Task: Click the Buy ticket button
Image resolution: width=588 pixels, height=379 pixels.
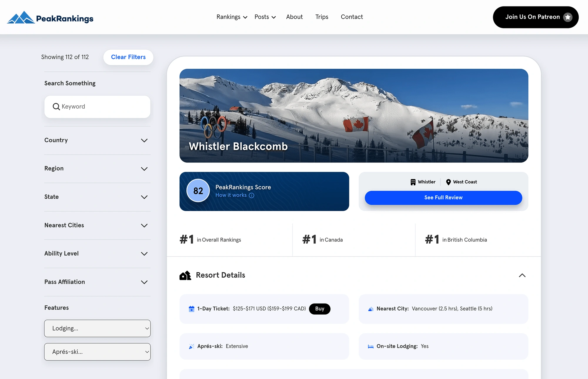Action: click(x=320, y=309)
